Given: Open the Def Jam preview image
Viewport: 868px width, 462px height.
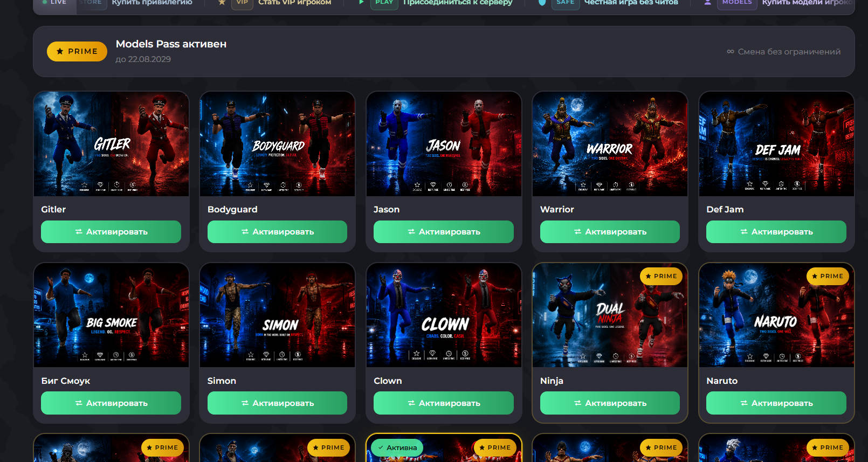Looking at the screenshot, I should point(776,144).
